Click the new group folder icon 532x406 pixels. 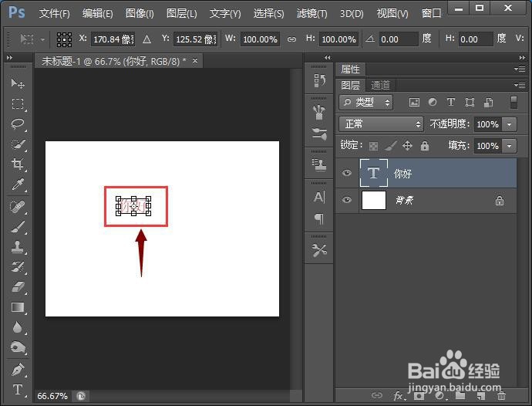coord(460,395)
